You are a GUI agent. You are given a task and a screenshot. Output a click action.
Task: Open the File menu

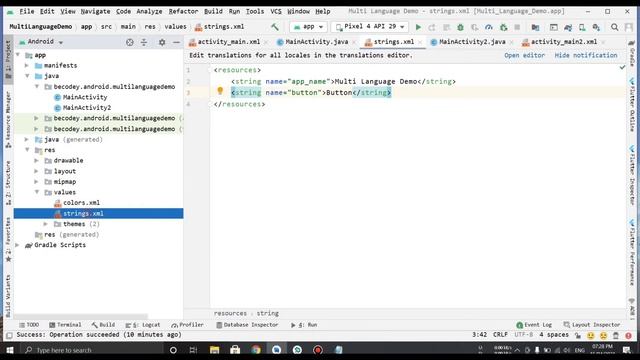point(27,11)
